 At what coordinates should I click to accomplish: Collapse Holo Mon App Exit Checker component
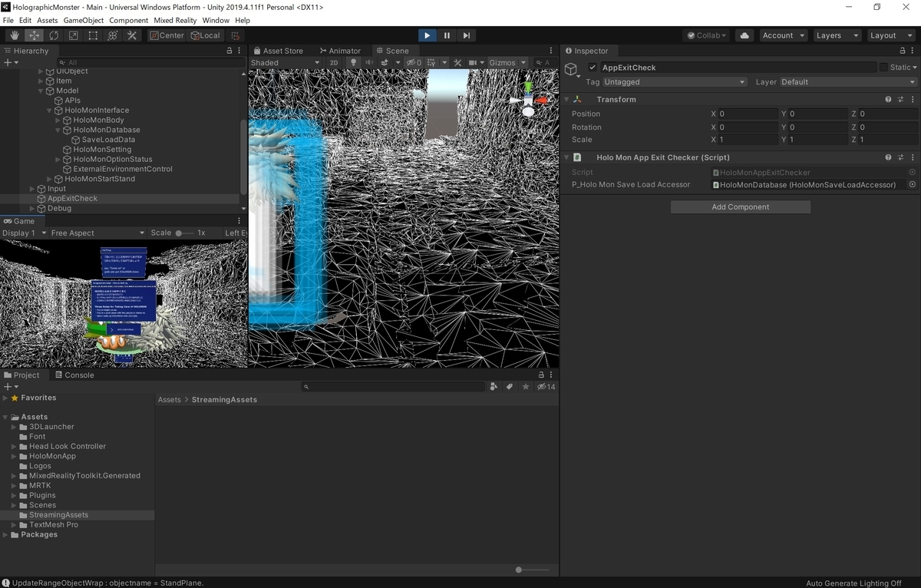pyautogui.click(x=566, y=157)
